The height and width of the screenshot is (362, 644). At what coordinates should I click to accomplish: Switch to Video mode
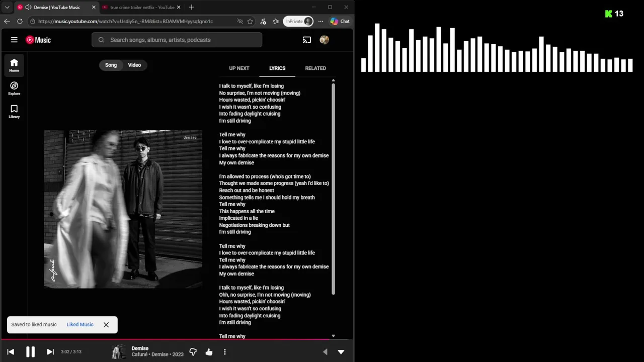134,65
